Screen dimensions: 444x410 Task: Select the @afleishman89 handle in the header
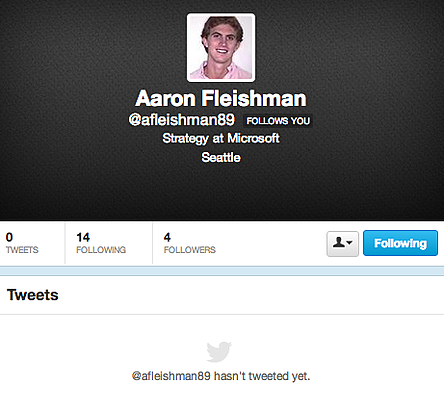pyautogui.click(x=182, y=120)
